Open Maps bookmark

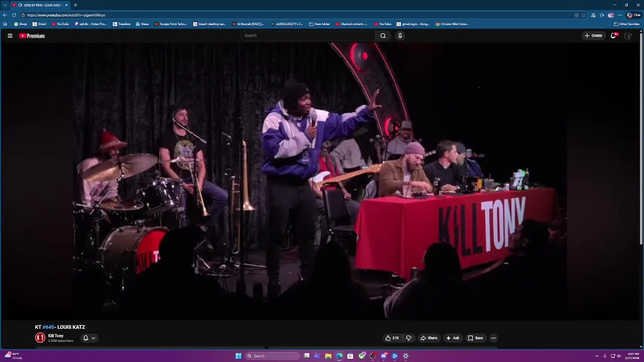[x=21, y=24]
